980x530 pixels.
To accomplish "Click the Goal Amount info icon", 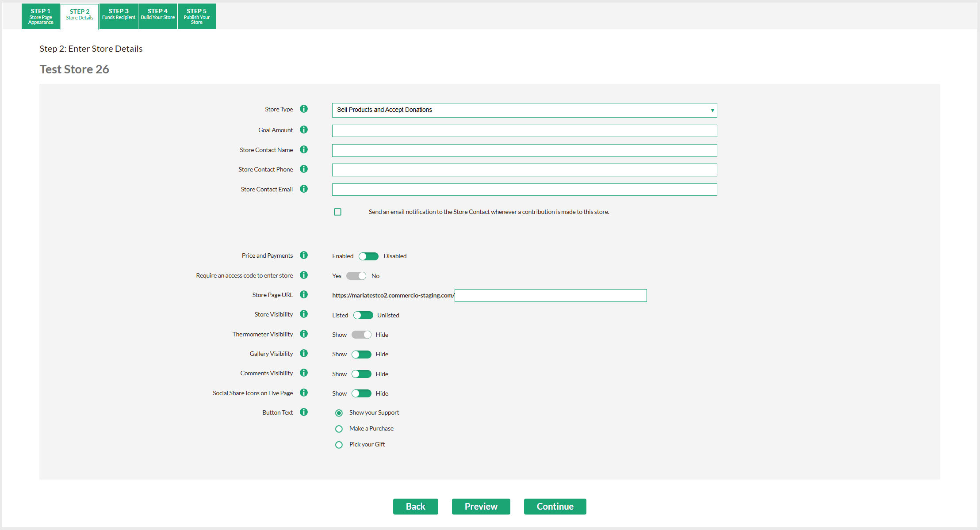I will tap(304, 130).
